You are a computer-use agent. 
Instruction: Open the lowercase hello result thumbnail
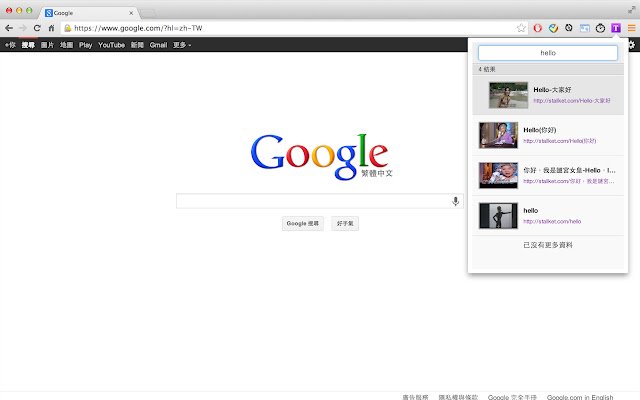click(x=498, y=216)
